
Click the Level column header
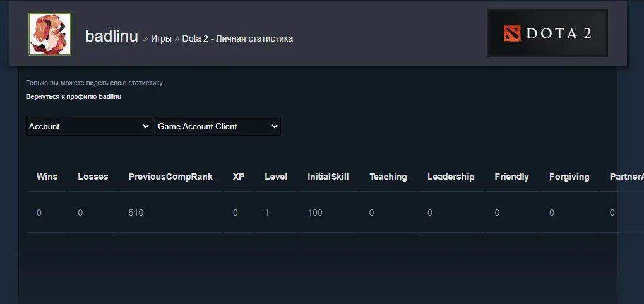coord(276,177)
